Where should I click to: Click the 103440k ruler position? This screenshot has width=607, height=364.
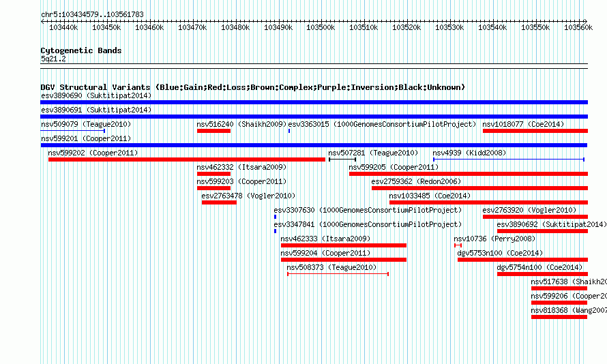pos(63,27)
